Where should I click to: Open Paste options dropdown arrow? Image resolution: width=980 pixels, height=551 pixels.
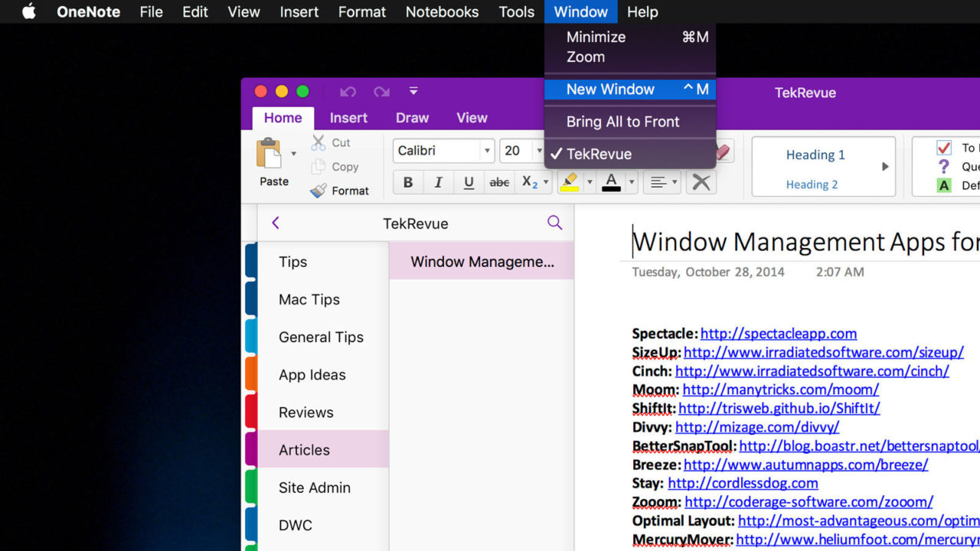coord(293,154)
